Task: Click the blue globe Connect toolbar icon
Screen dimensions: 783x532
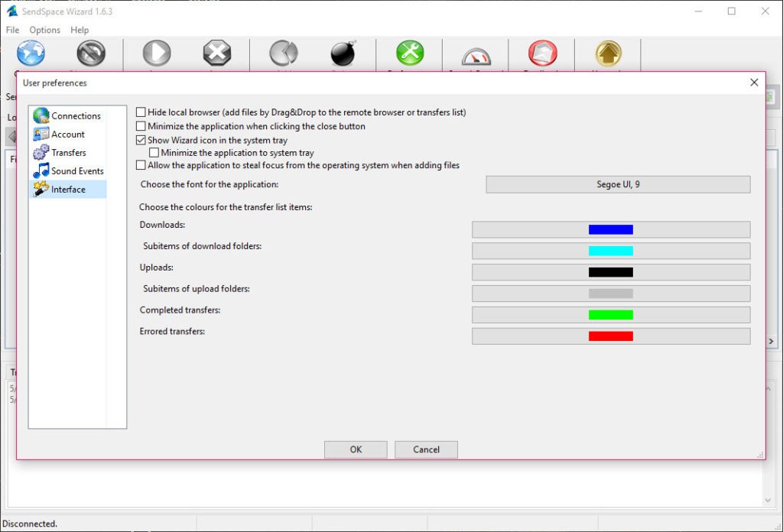Action: [31, 53]
